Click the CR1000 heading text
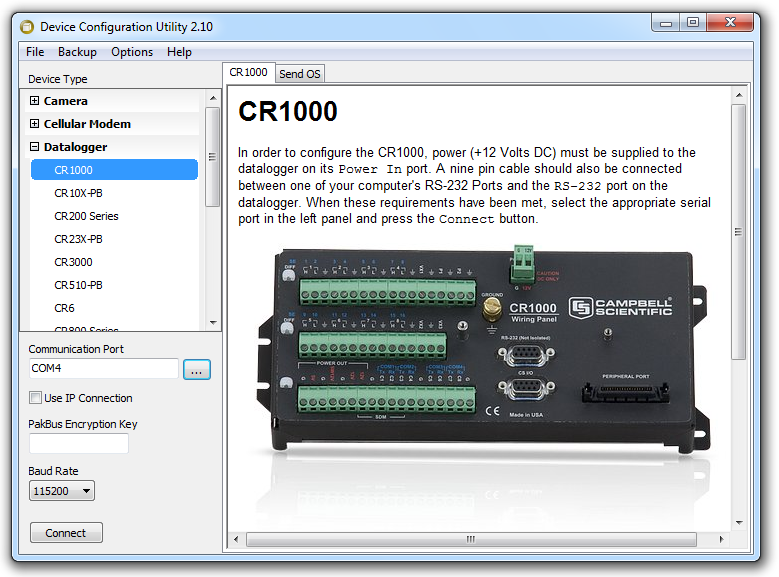Viewport: 779px width, 577px height. (288, 111)
